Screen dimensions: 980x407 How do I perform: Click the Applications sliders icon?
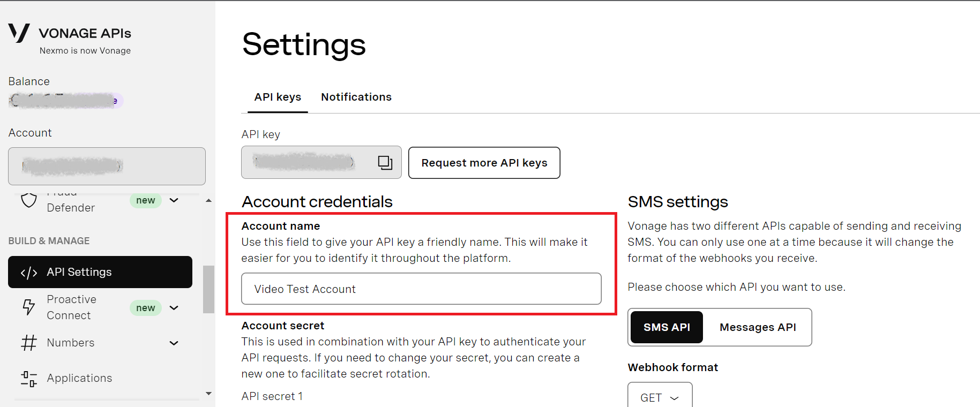29,379
